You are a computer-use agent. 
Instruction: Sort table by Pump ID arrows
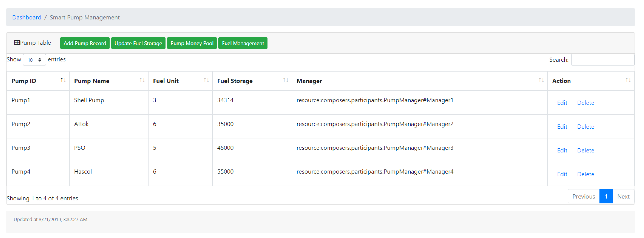pos(63,80)
